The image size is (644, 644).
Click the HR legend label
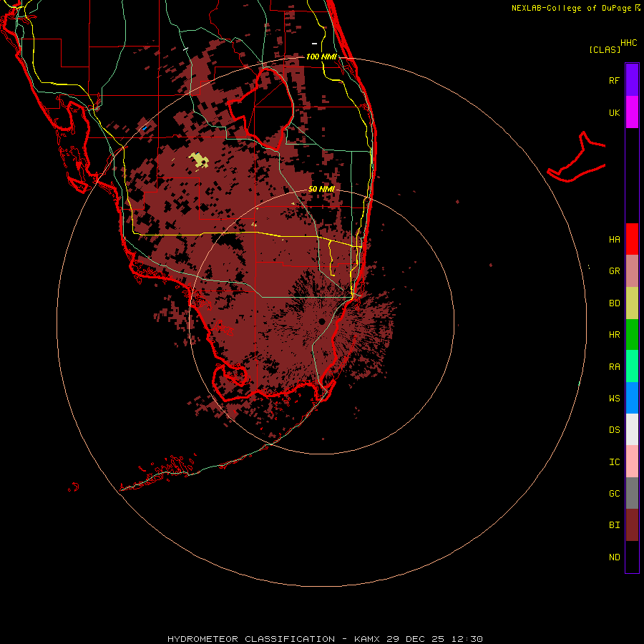pyautogui.click(x=614, y=335)
